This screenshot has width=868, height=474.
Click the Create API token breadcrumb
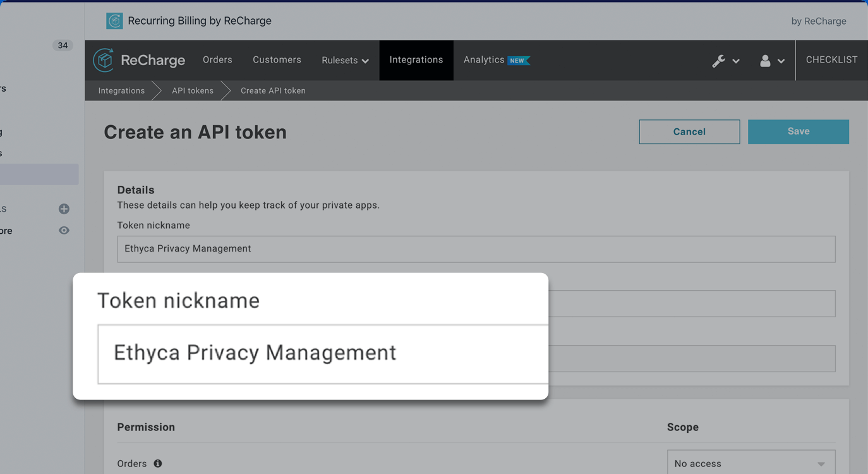pos(273,90)
